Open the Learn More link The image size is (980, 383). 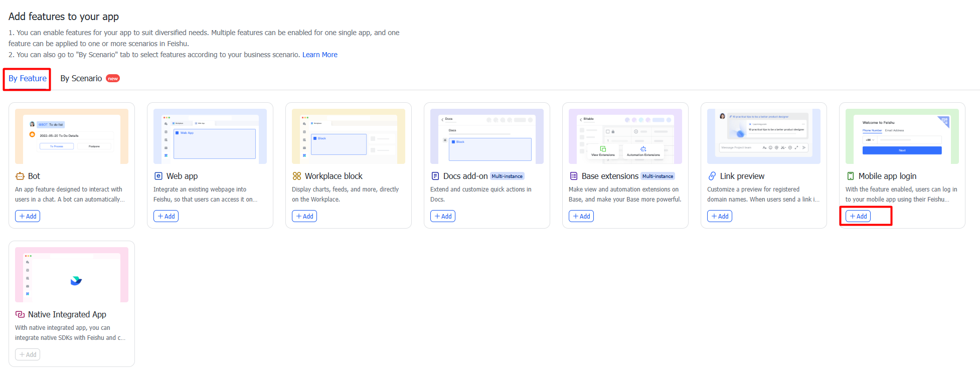[x=320, y=55]
